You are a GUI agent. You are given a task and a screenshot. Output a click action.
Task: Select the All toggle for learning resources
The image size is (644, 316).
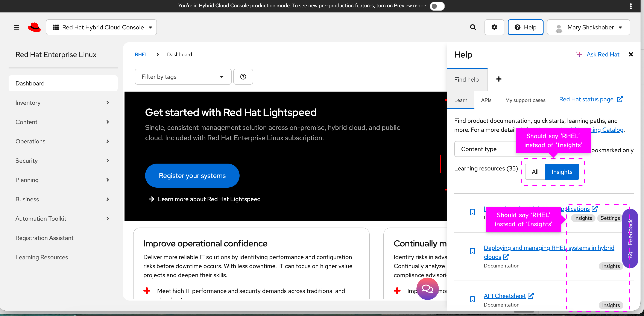(535, 172)
